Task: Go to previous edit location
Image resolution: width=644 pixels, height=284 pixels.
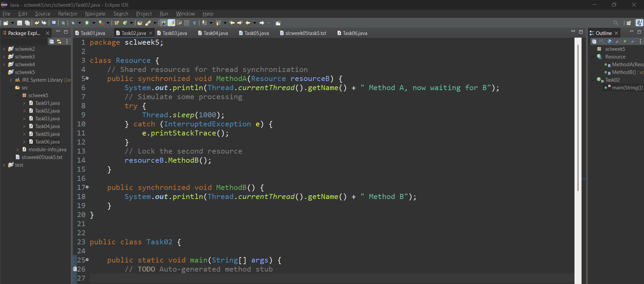Action: (232, 23)
